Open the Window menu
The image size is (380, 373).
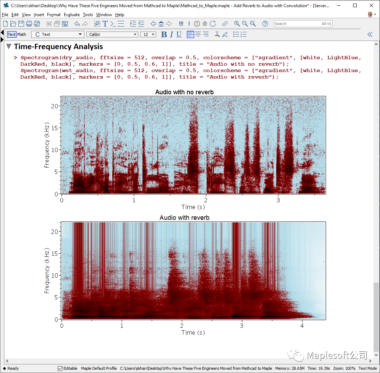[104, 15]
